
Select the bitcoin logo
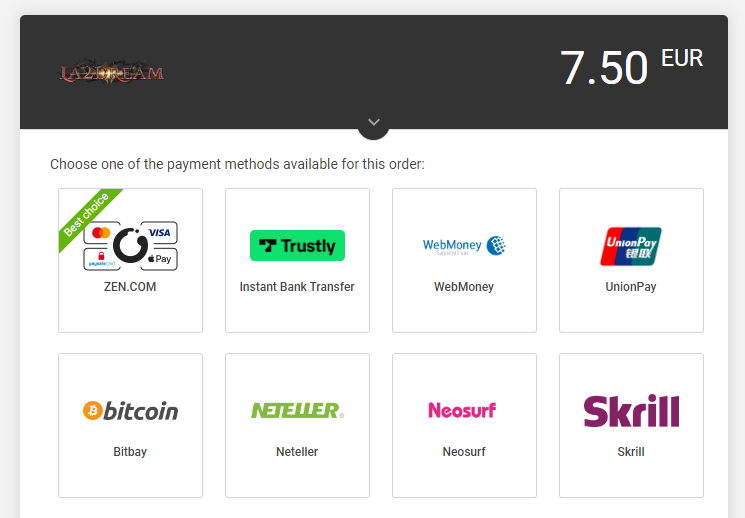pyautogui.click(x=131, y=411)
